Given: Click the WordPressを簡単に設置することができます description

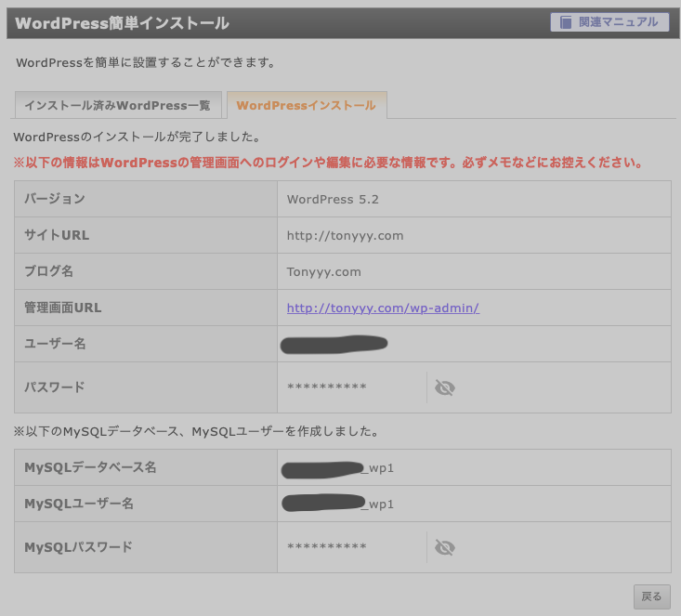Looking at the screenshot, I should click(146, 62).
